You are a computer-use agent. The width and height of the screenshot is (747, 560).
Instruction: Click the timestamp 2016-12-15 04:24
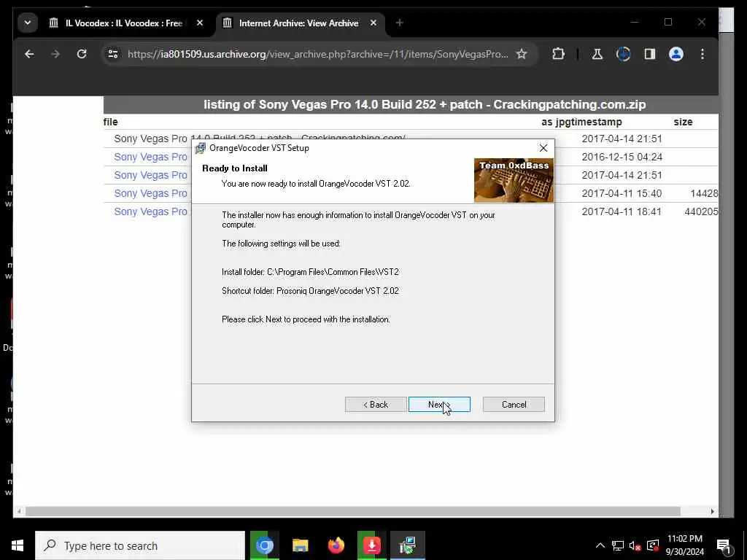pyautogui.click(x=622, y=157)
